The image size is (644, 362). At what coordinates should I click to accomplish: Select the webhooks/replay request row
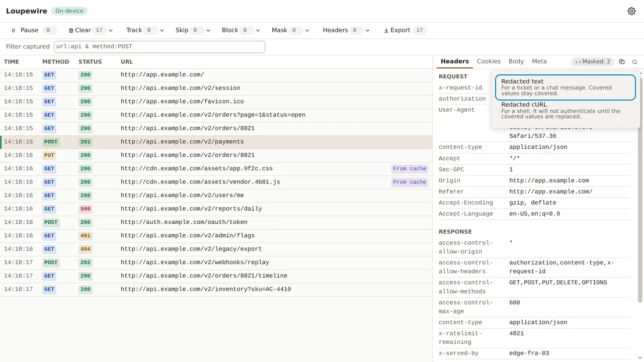coord(216,262)
